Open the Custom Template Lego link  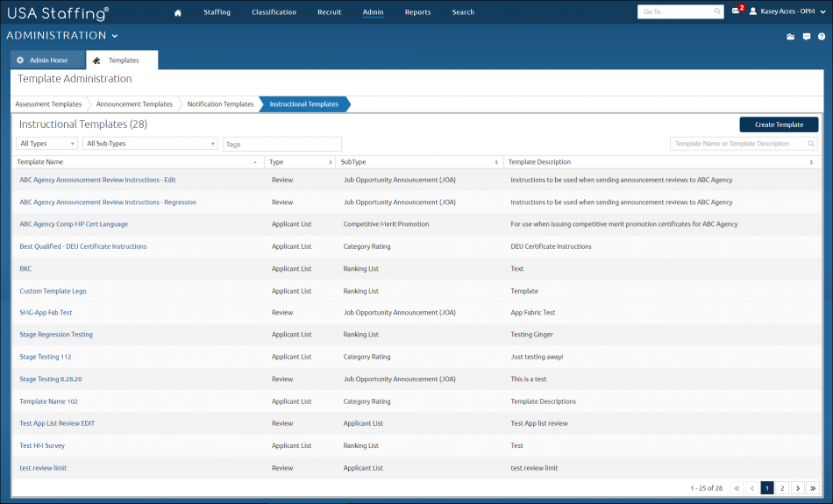[53, 291]
